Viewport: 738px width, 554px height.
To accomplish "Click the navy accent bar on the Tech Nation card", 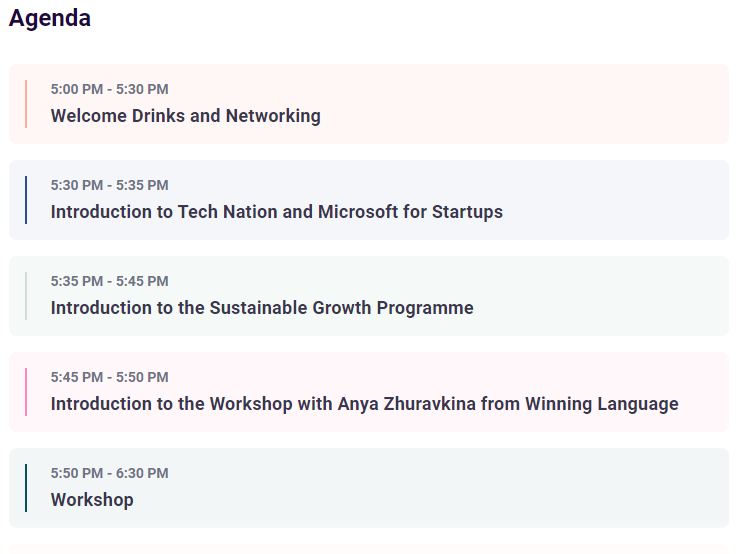I will [x=26, y=200].
